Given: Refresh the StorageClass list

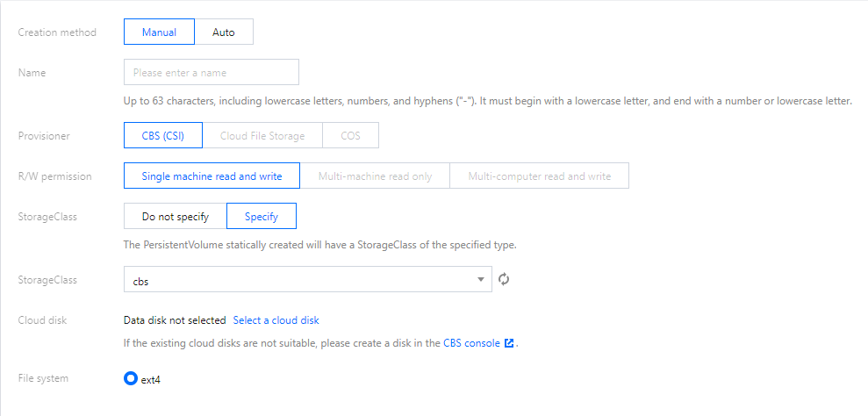Looking at the screenshot, I should 504,280.
